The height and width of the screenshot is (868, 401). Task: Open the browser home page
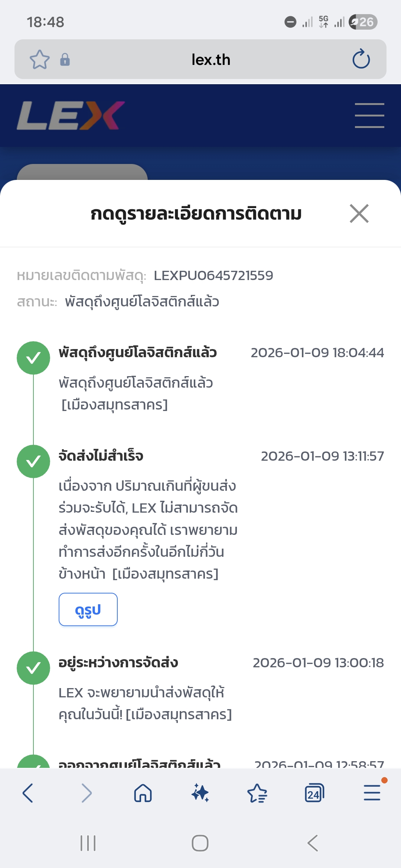pos(143,793)
